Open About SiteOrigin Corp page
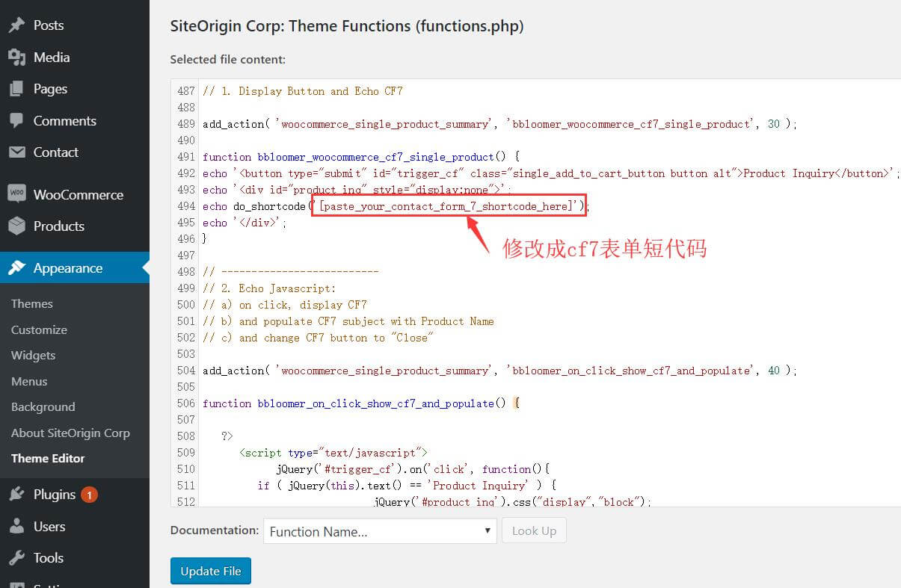The height and width of the screenshot is (588, 901). pyautogui.click(x=70, y=433)
